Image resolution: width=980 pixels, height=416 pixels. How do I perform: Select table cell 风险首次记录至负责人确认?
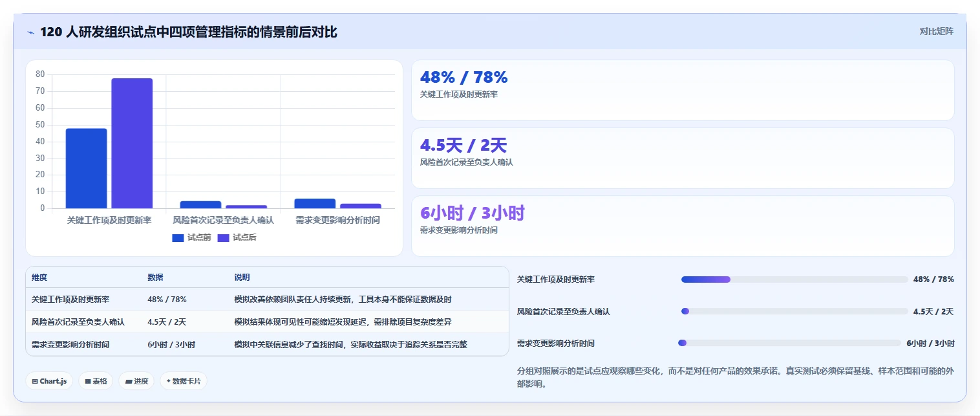pos(78,322)
